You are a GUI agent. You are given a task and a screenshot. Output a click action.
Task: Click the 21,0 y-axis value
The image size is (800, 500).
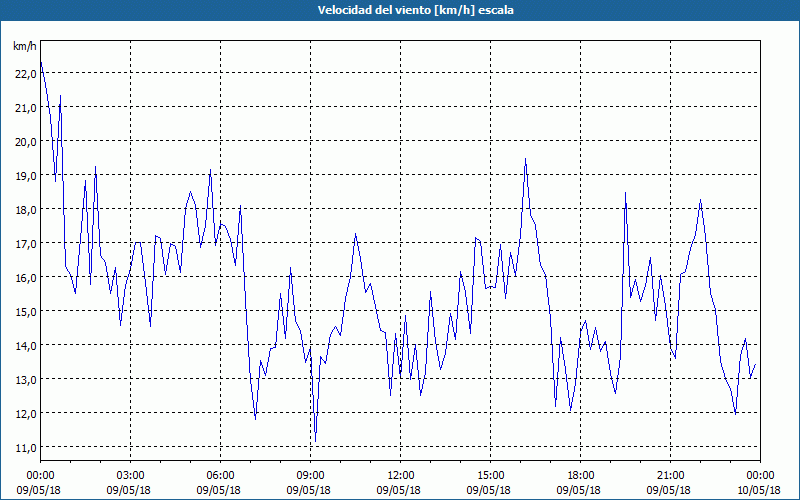click(26, 108)
